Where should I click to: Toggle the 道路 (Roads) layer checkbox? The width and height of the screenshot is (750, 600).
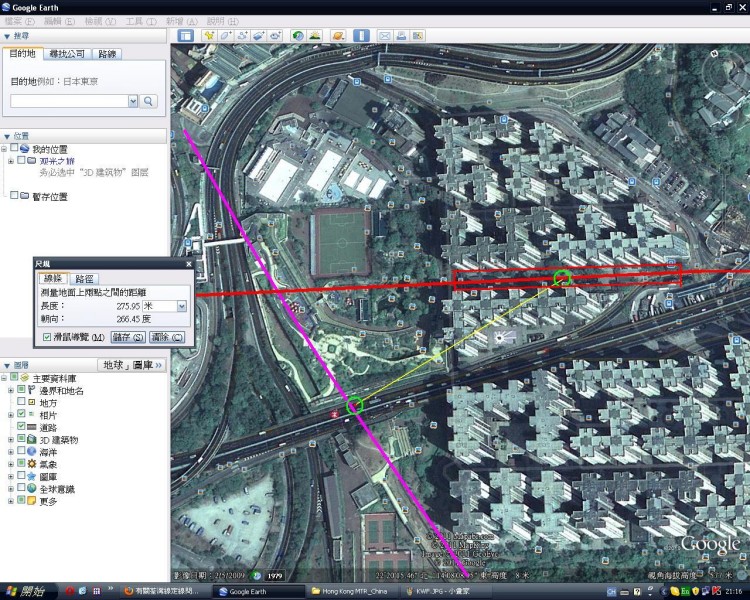(22, 427)
